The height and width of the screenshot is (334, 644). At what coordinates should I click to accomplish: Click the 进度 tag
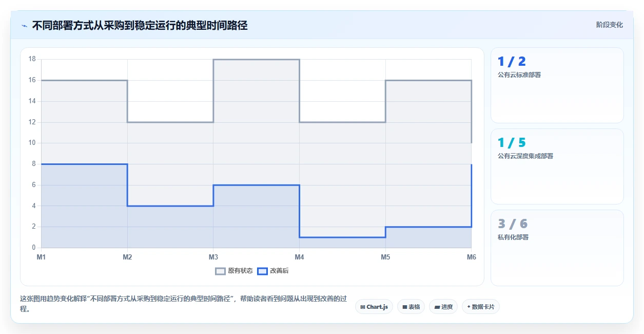click(x=443, y=307)
